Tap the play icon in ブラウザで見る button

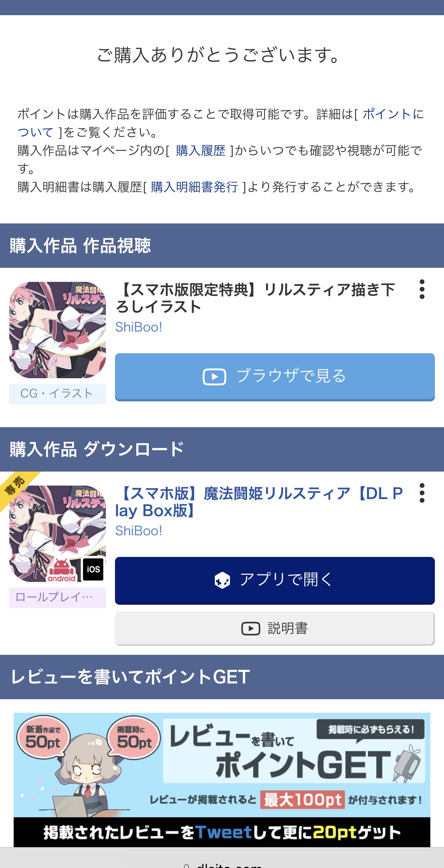point(214,377)
